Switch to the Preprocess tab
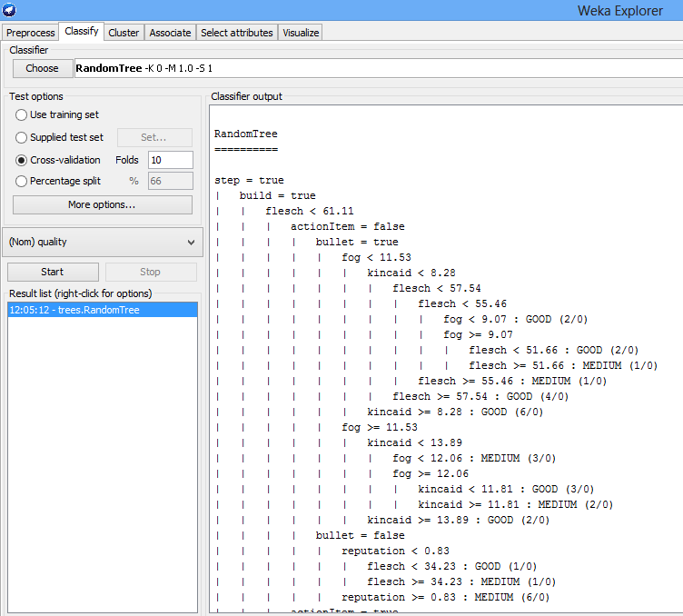This screenshot has width=683, height=616. [x=31, y=33]
